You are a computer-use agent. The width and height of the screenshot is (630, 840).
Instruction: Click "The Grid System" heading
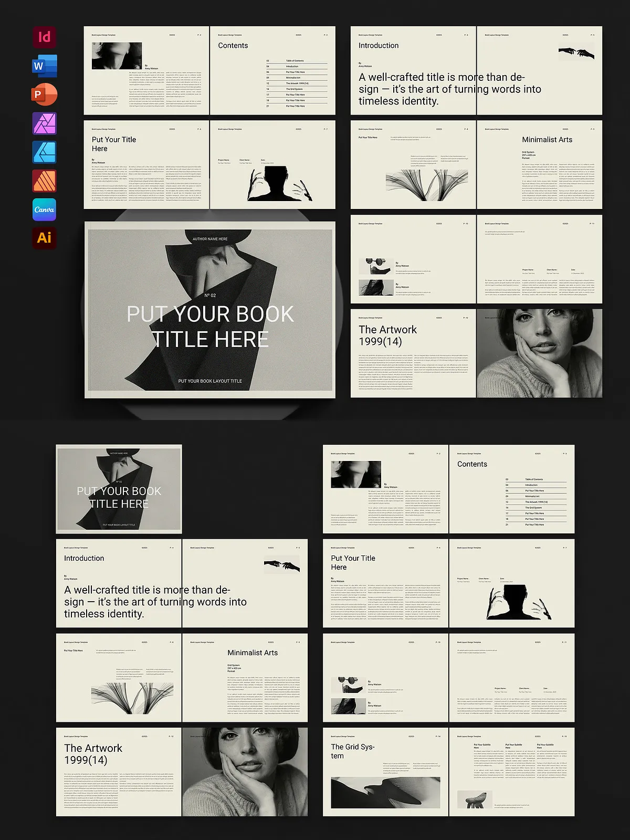tap(352, 751)
